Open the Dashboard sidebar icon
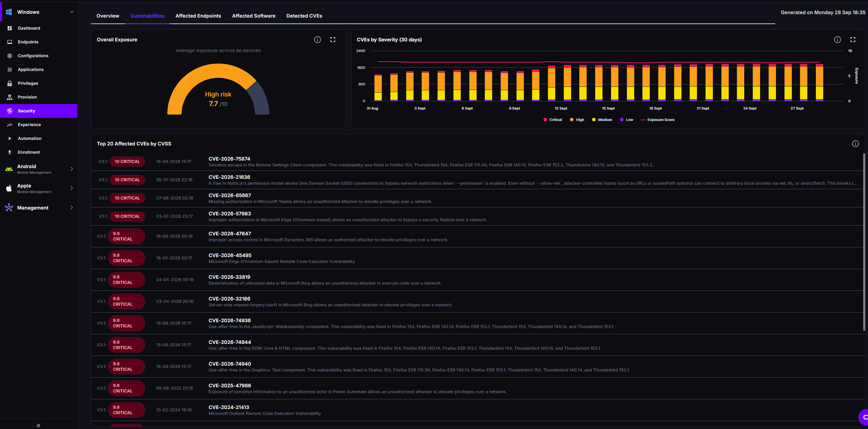The image size is (868, 429). pos(10,28)
